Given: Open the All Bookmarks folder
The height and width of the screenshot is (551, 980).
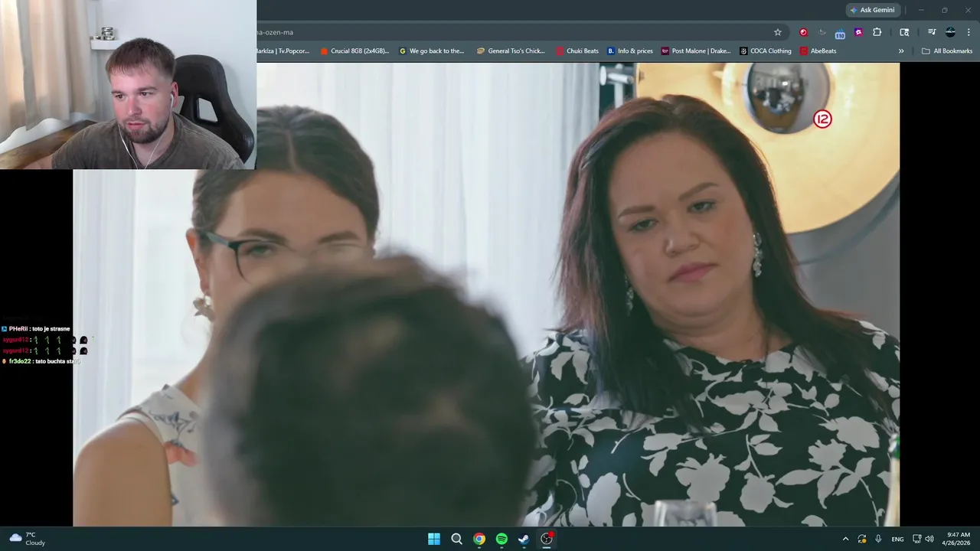Looking at the screenshot, I should pyautogui.click(x=947, y=51).
